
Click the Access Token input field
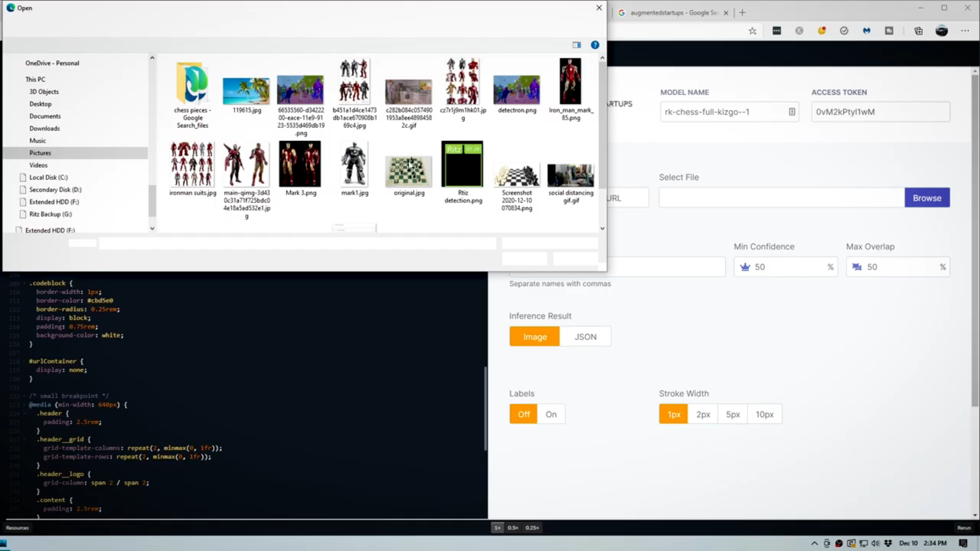point(880,112)
